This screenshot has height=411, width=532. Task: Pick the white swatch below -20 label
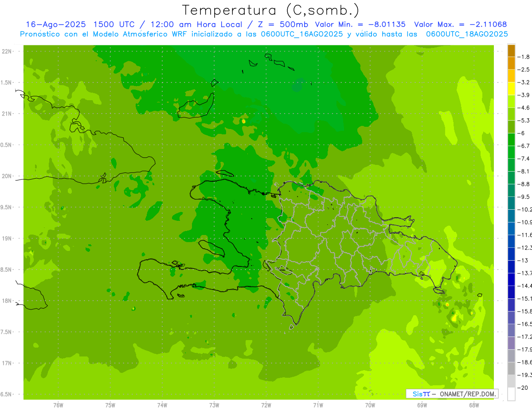click(x=511, y=394)
